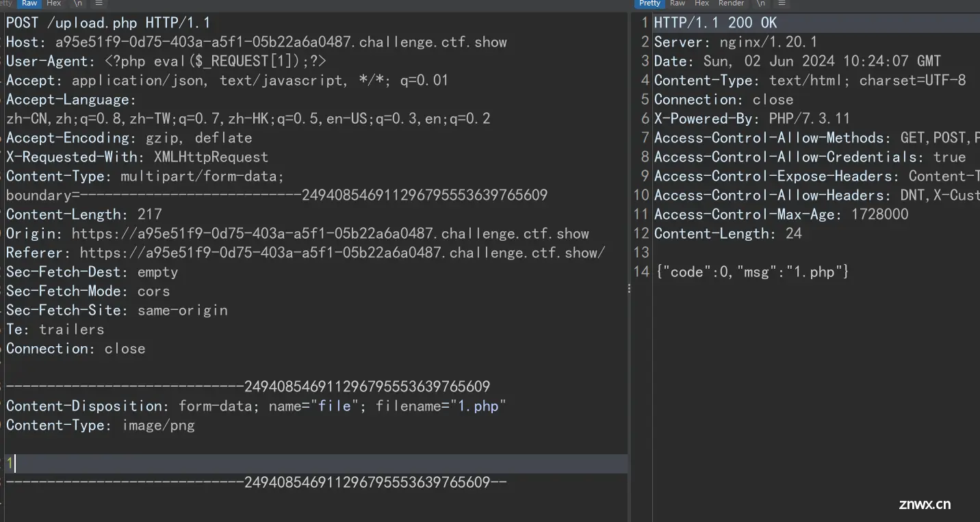Toggle response \n show-newlines button
The width and height of the screenshot is (980, 522).
coord(761,3)
